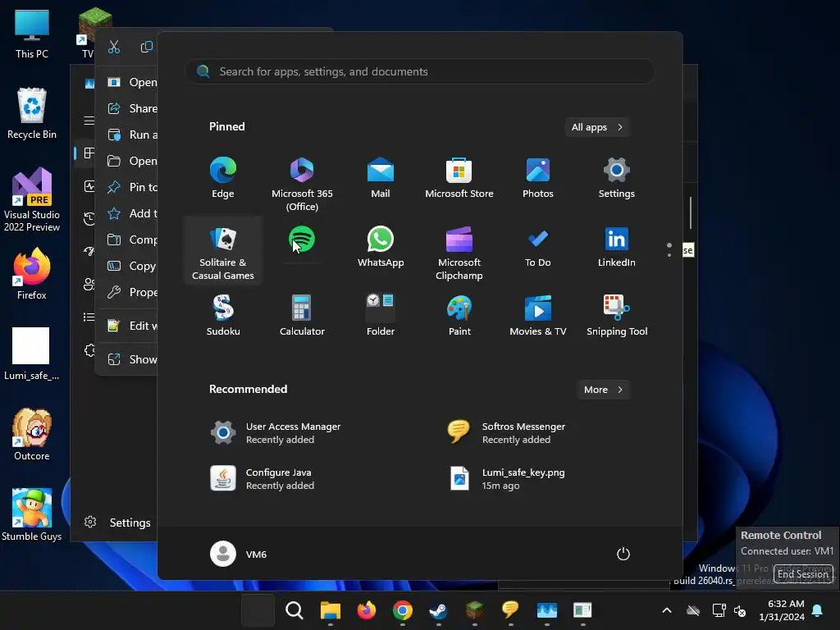Choose Edit with context menu entry
Image resolution: width=840 pixels, height=630 pixels.
pos(132,326)
